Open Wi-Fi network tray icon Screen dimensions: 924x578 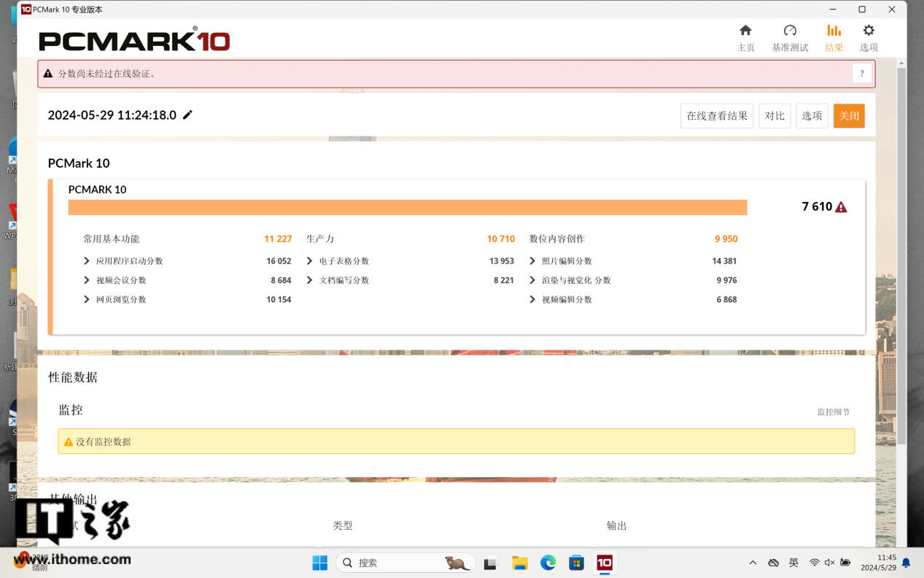point(815,563)
